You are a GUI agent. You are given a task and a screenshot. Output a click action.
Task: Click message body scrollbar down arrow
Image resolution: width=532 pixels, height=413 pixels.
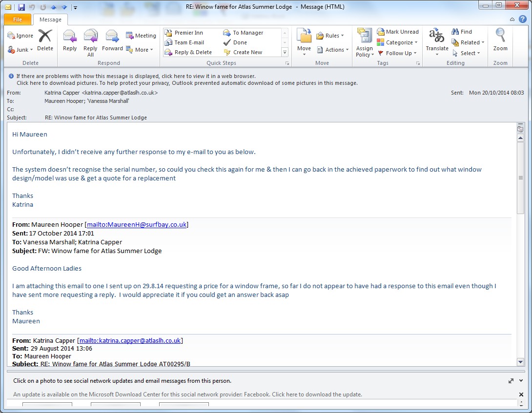[520, 362]
